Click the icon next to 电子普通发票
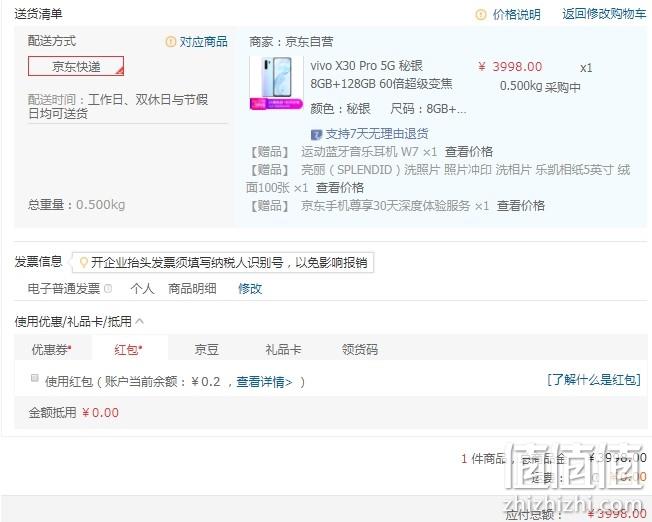 click(x=108, y=288)
